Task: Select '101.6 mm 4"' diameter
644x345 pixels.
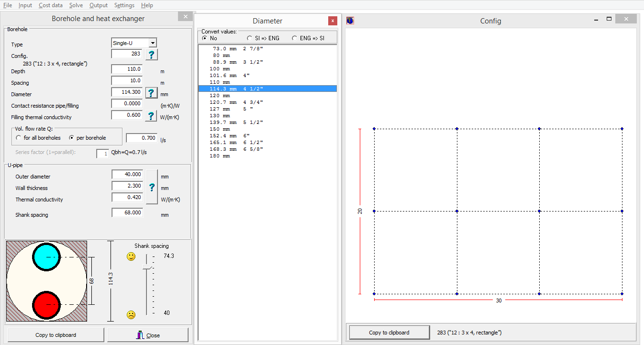Action: point(267,76)
